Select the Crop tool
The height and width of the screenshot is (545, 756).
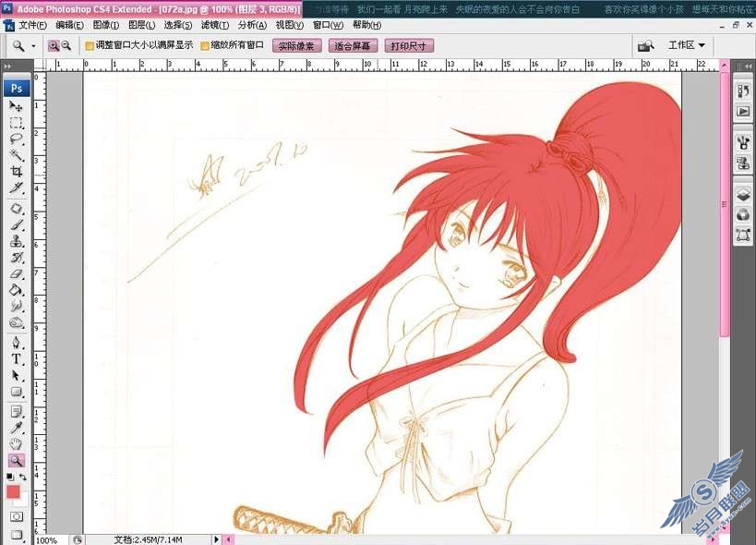click(x=16, y=172)
